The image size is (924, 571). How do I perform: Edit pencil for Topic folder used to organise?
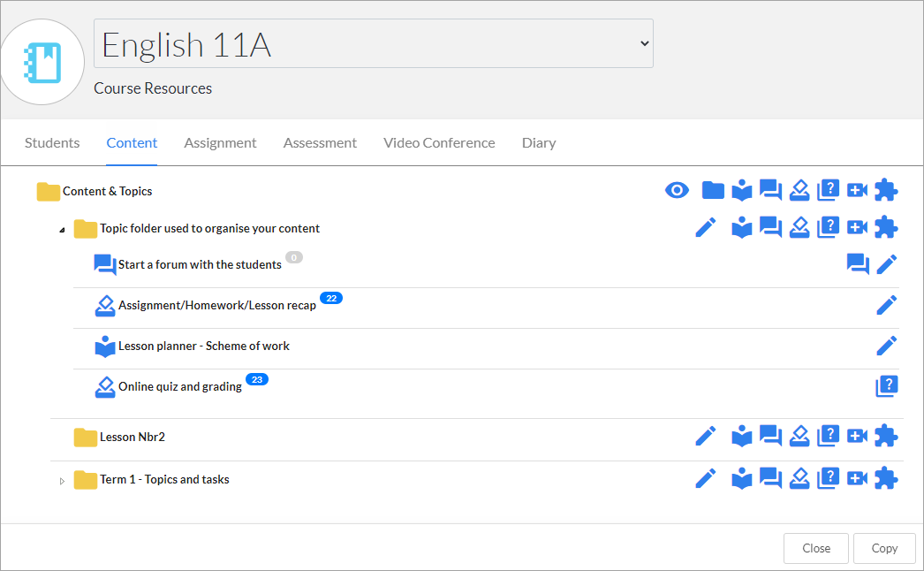[706, 227]
